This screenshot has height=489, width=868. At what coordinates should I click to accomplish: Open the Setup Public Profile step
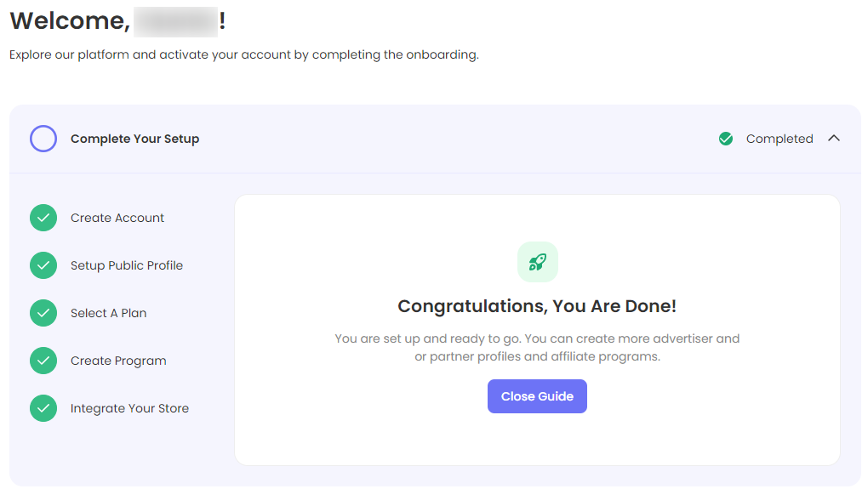tap(127, 265)
